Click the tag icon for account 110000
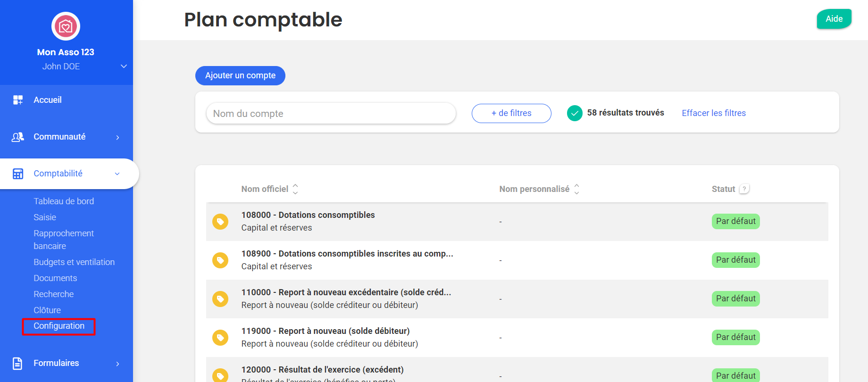The width and height of the screenshot is (868, 382). (x=220, y=299)
